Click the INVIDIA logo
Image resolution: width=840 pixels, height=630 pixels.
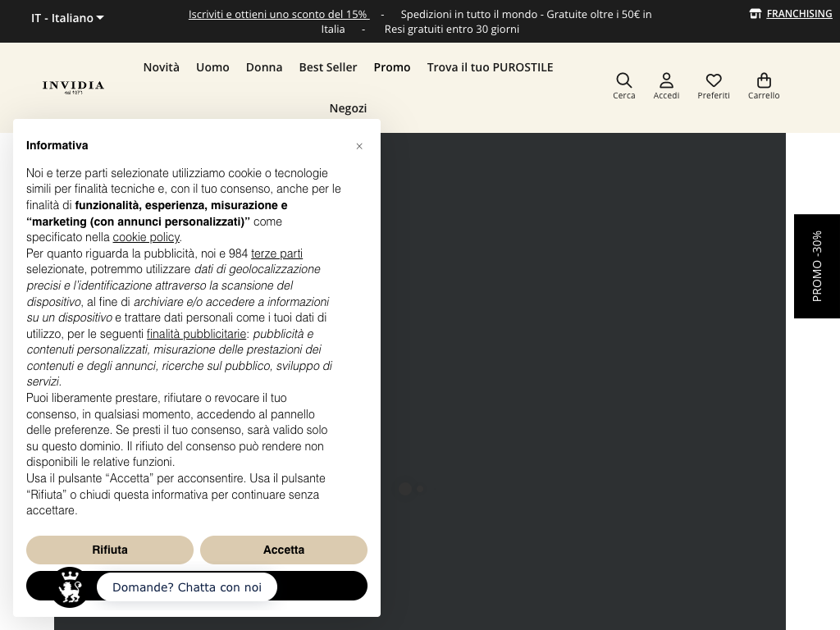(x=73, y=86)
